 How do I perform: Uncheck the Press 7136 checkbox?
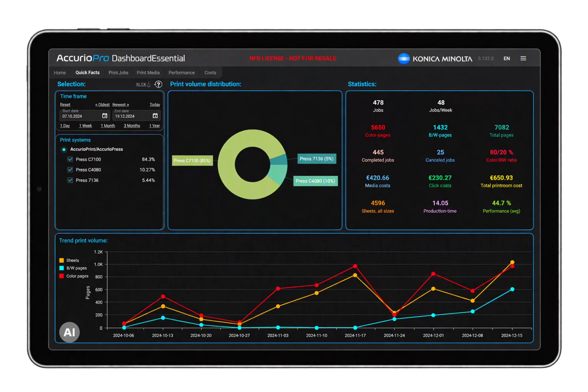click(x=70, y=180)
